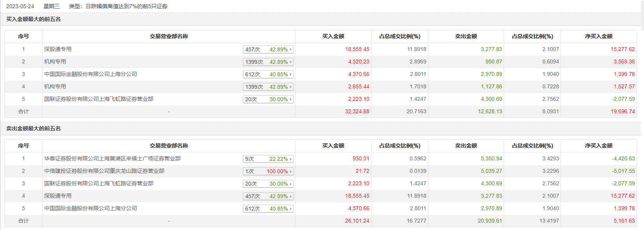The height and width of the screenshot is (230, 644).
Task: Expand the 9次 22.22% box for 华泰证券
Action: tap(268, 159)
